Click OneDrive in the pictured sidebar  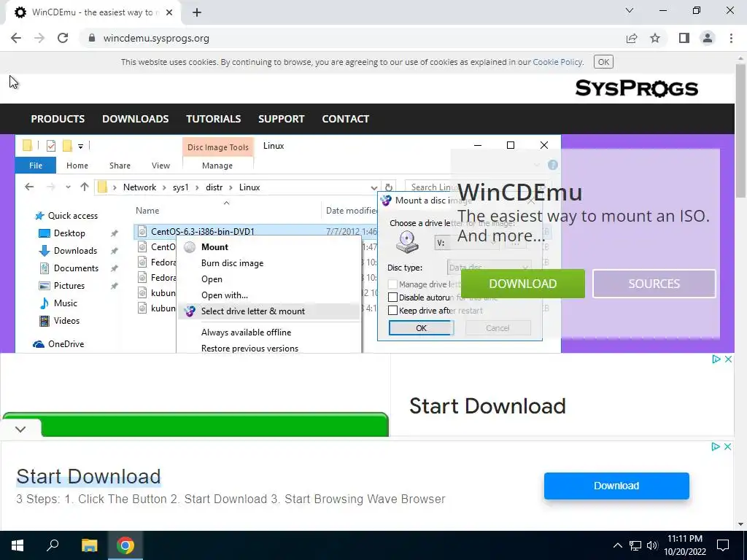pyautogui.click(x=66, y=344)
